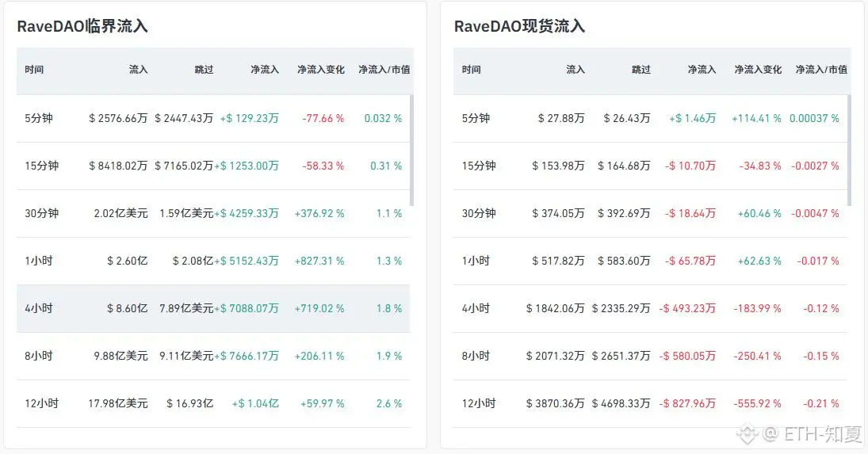868x454 pixels.
Task: Click the $ 2576.66万 inflow value
Action: (118, 118)
